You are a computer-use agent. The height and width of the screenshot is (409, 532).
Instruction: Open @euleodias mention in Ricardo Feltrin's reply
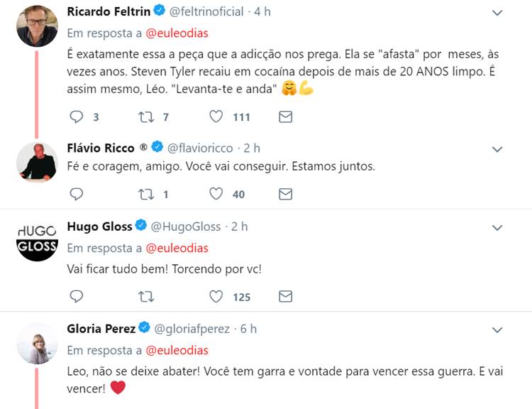[x=177, y=33]
